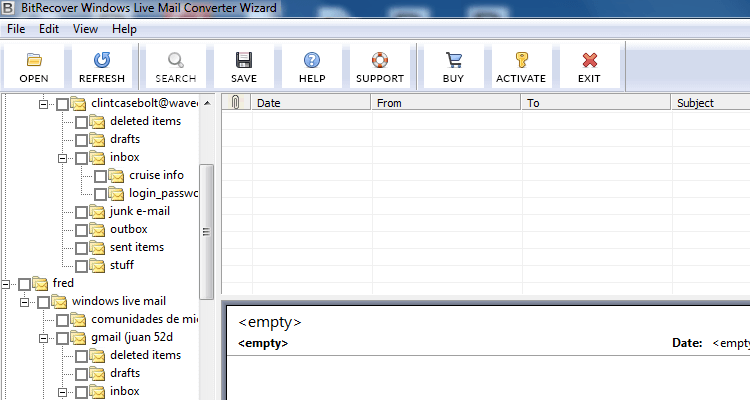This screenshot has width=750, height=400.
Task: Click the folder tree scroll-up arrow
Action: click(x=207, y=103)
